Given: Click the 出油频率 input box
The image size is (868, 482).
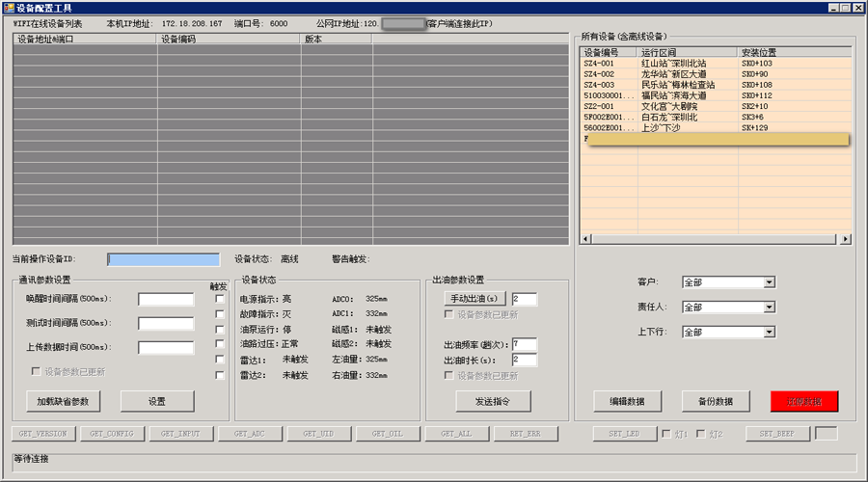Looking at the screenshot, I should click(524, 344).
